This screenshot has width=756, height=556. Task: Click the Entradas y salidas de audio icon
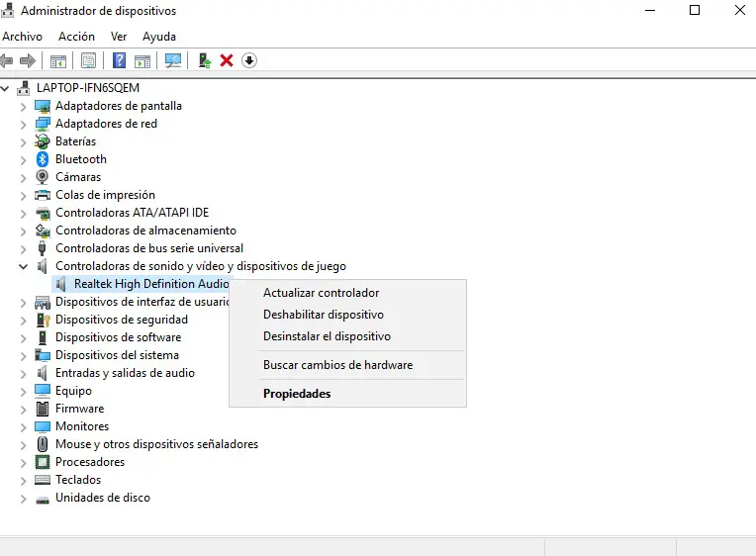click(x=43, y=373)
